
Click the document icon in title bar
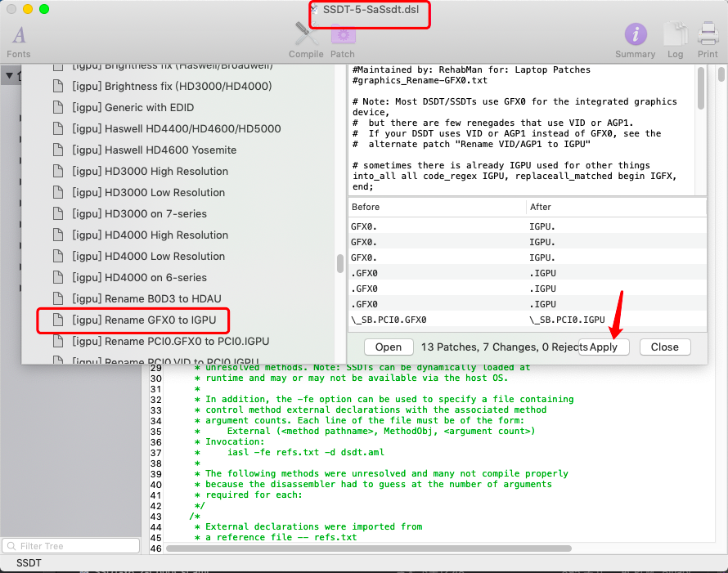pyautogui.click(x=315, y=9)
